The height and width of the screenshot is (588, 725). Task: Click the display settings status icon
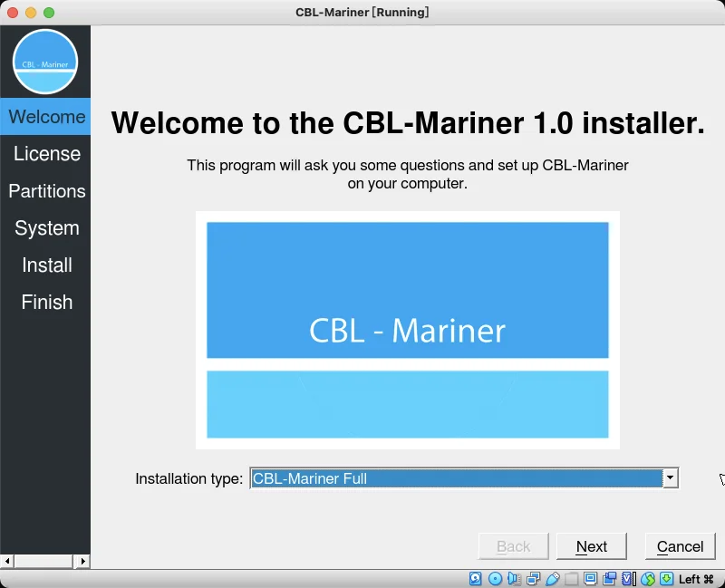(x=591, y=579)
